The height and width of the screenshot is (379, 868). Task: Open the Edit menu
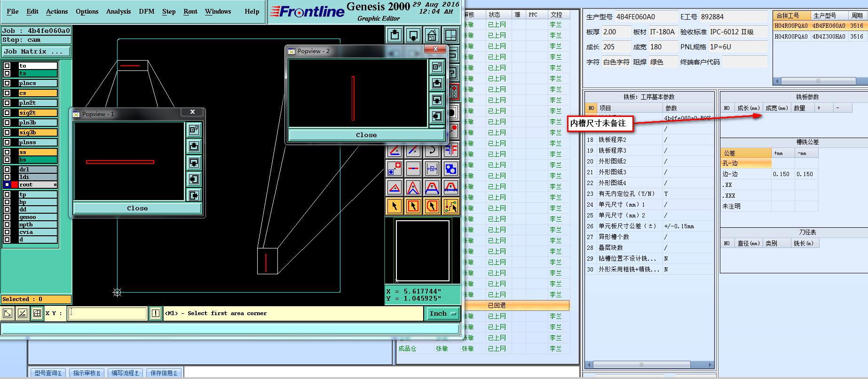coord(32,11)
